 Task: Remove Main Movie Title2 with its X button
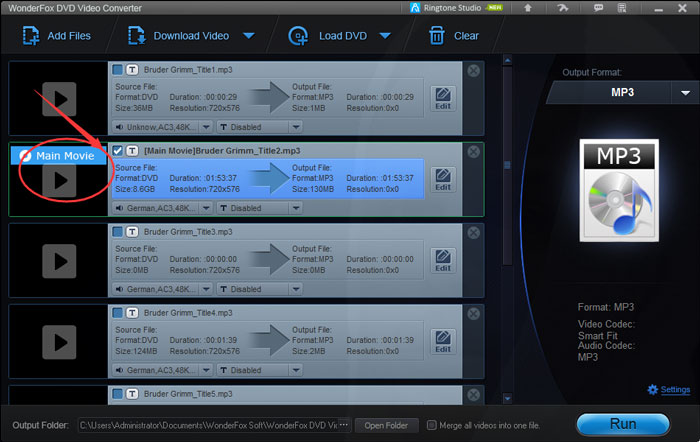tap(474, 152)
